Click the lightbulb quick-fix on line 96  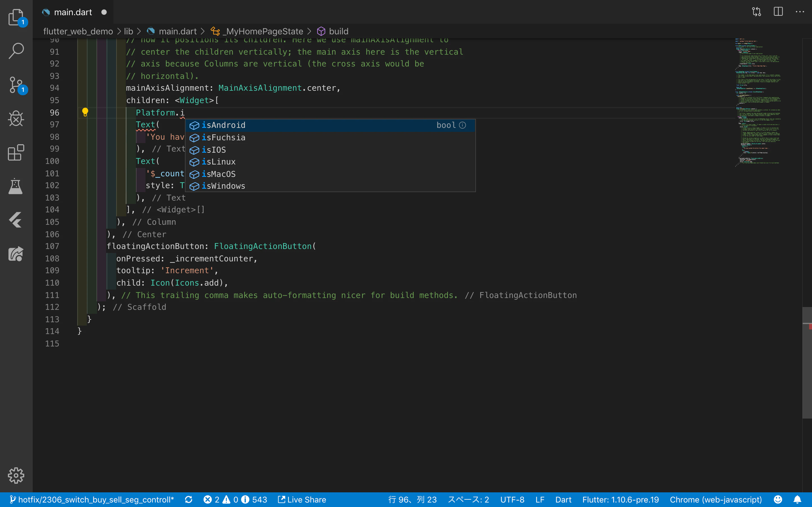pos(85,112)
